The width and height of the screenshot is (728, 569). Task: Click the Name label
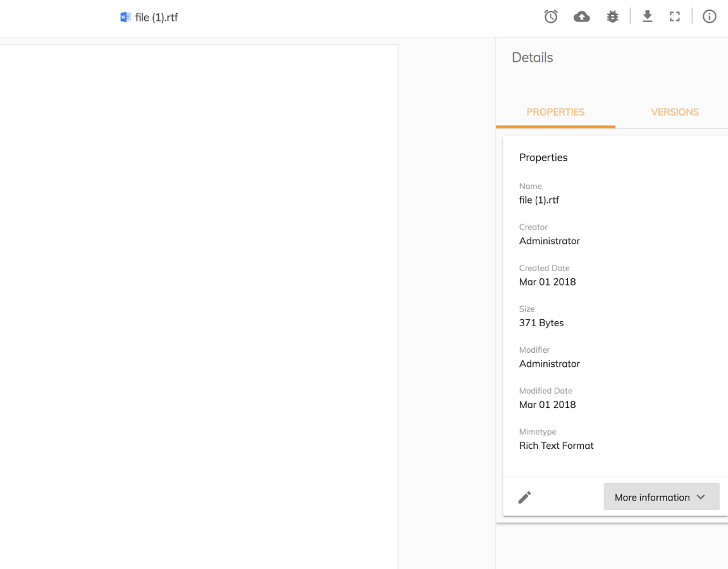530,186
